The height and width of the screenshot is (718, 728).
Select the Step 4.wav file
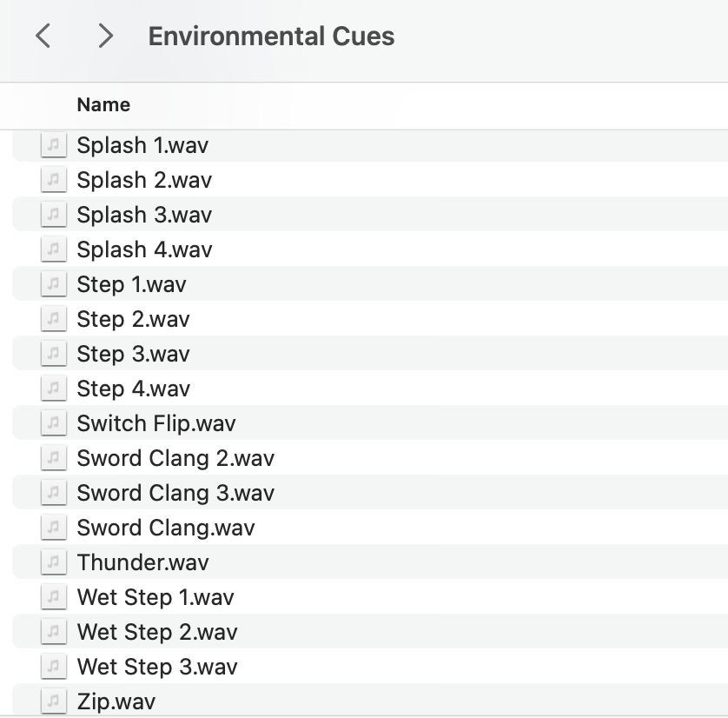[370, 389]
